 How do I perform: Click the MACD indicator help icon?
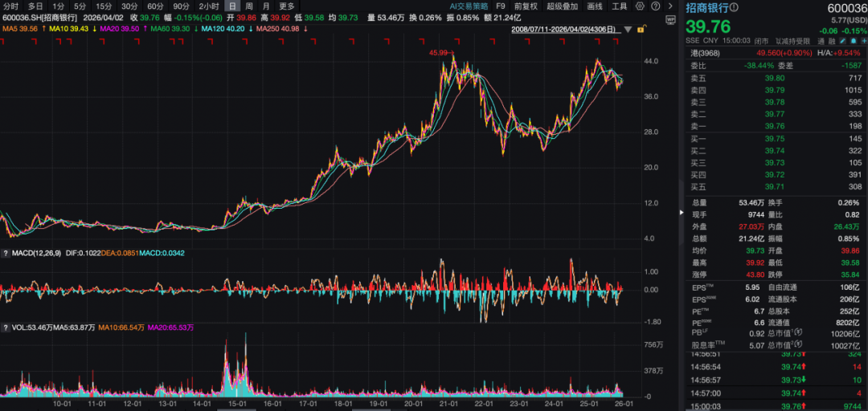coord(6,254)
